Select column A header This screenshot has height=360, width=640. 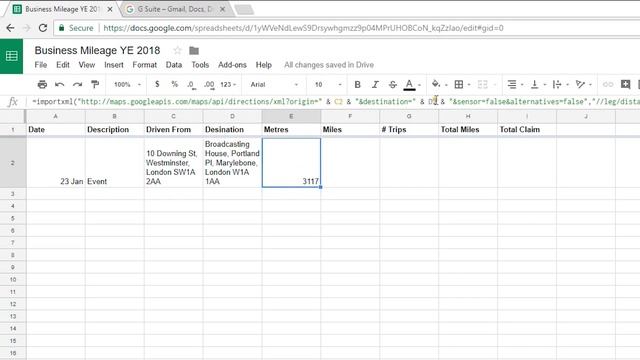coord(56,116)
